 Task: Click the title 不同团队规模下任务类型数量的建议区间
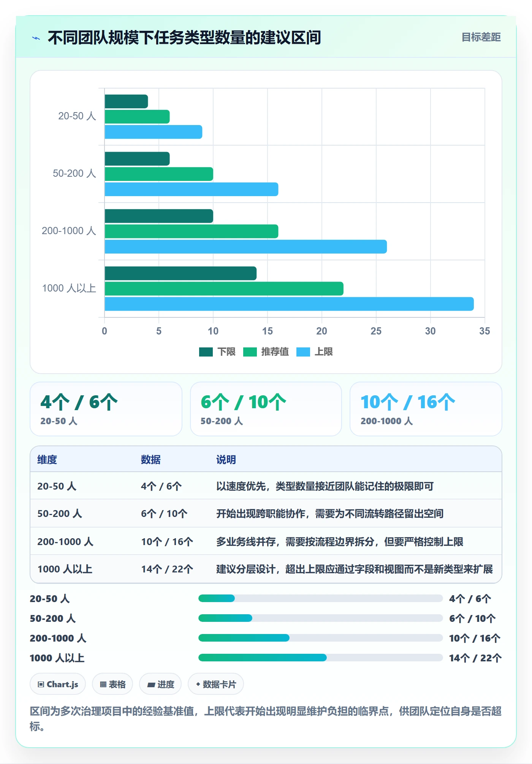pyautogui.click(x=184, y=38)
